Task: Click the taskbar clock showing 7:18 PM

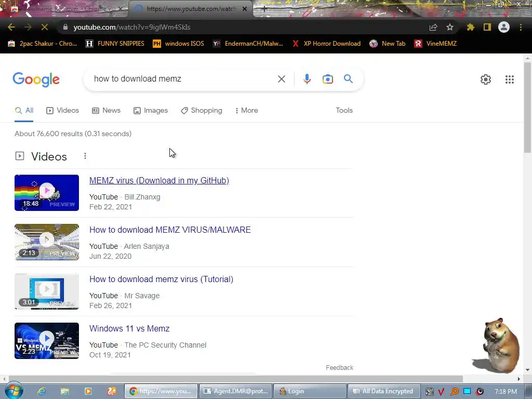Action: click(506, 391)
